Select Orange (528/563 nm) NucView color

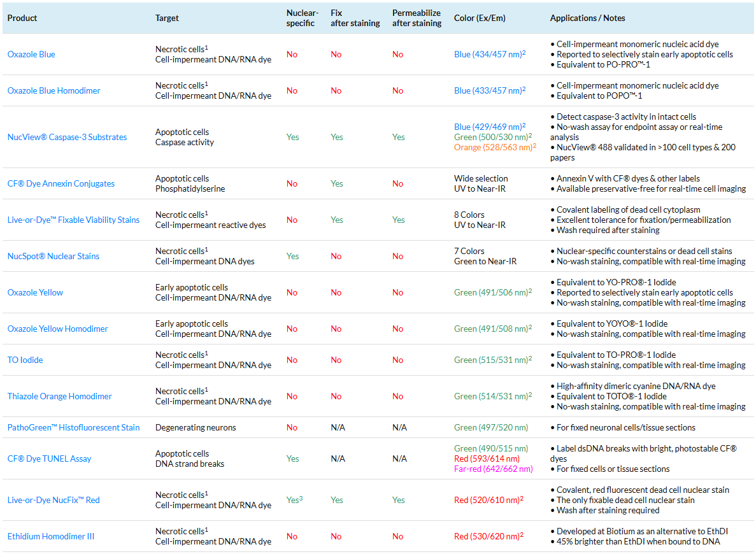click(495, 148)
